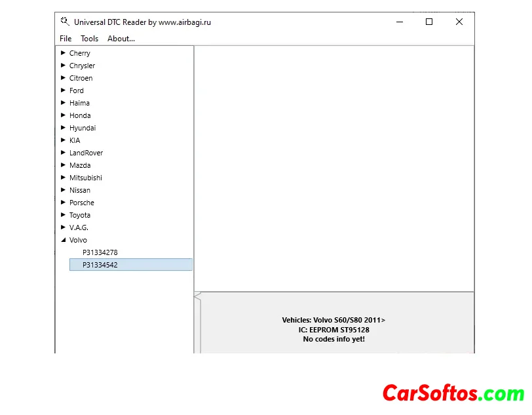The image size is (532, 415).
Task: Select the Porsche brand label
Action: point(82,203)
